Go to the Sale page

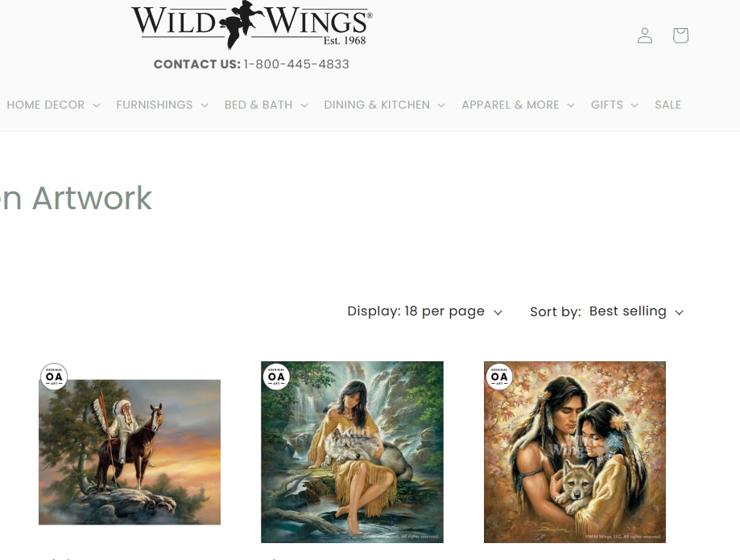(x=668, y=105)
